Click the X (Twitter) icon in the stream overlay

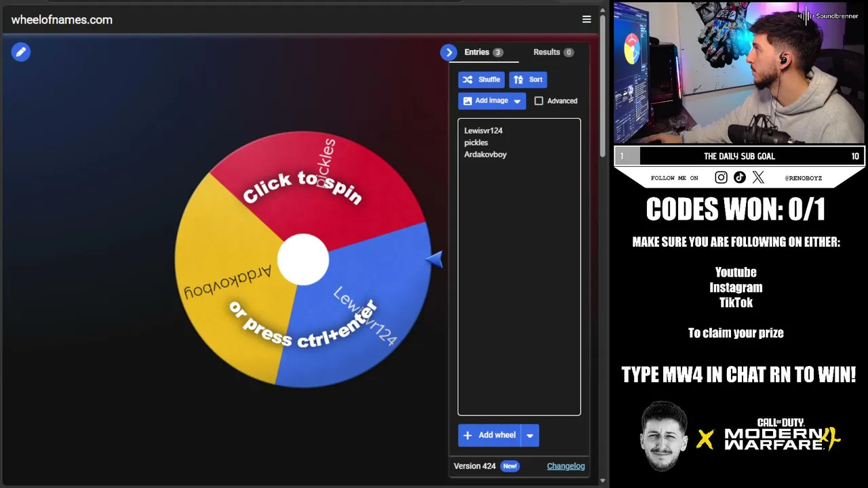pyautogui.click(x=758, y=178)
